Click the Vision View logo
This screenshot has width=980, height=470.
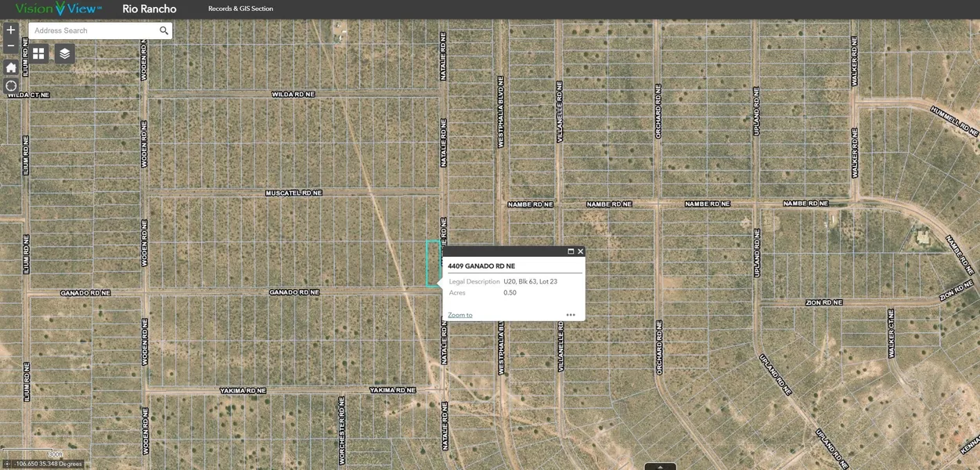(x=59, y=9)
